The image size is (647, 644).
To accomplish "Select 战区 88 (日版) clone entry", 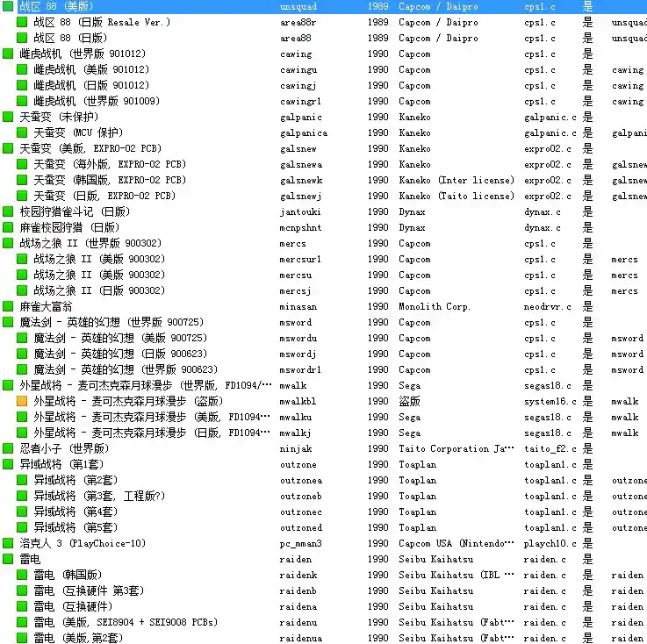I will click(x=70, y=38).
